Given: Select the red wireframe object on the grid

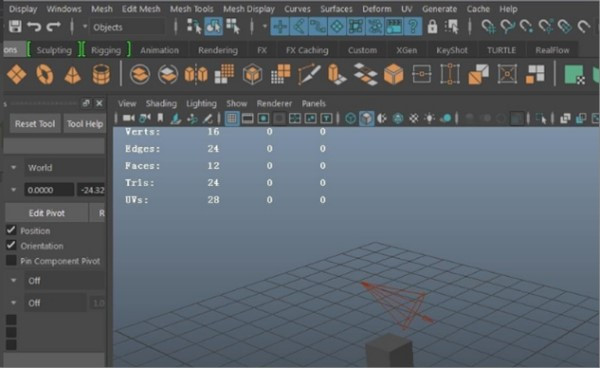Looking at the screenshot, I should [398, 305].
